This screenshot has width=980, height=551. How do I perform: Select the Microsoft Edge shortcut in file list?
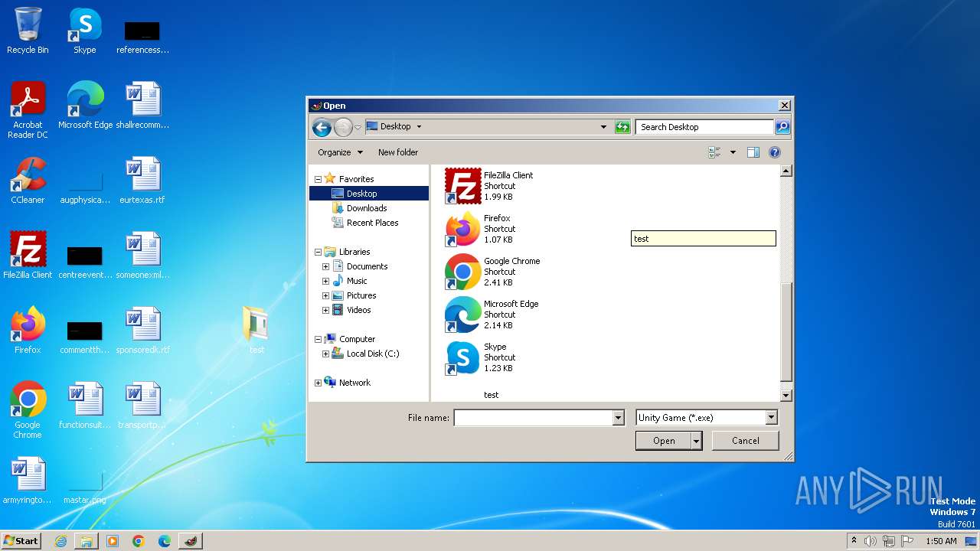pyautogui.click(x=492, y=315)
